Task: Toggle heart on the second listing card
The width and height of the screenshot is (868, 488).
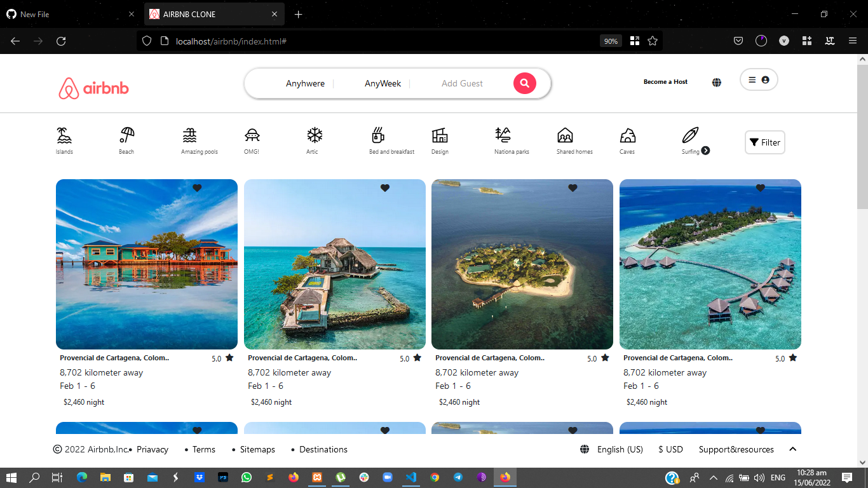Action: pyautogui.click(x=385, y=188)
